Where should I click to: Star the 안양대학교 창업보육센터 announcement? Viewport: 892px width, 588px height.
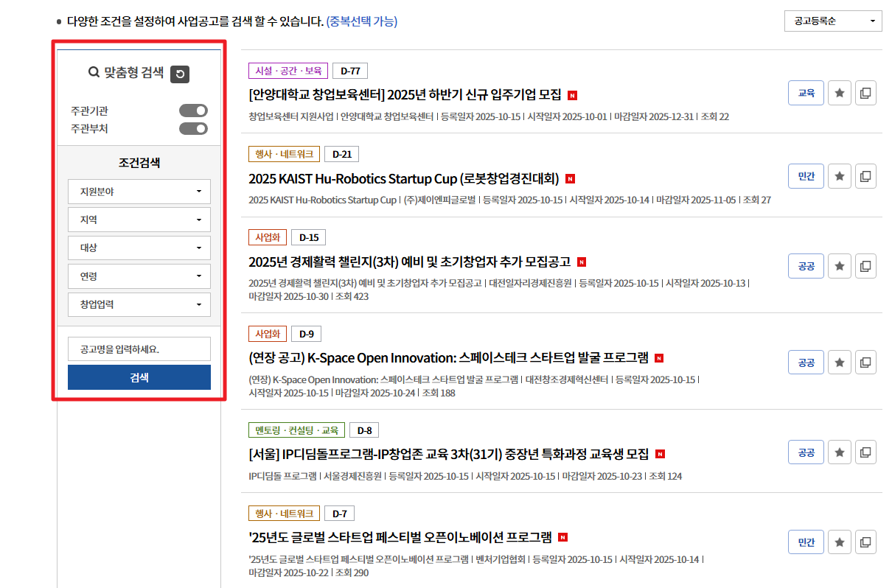(839, 92)
